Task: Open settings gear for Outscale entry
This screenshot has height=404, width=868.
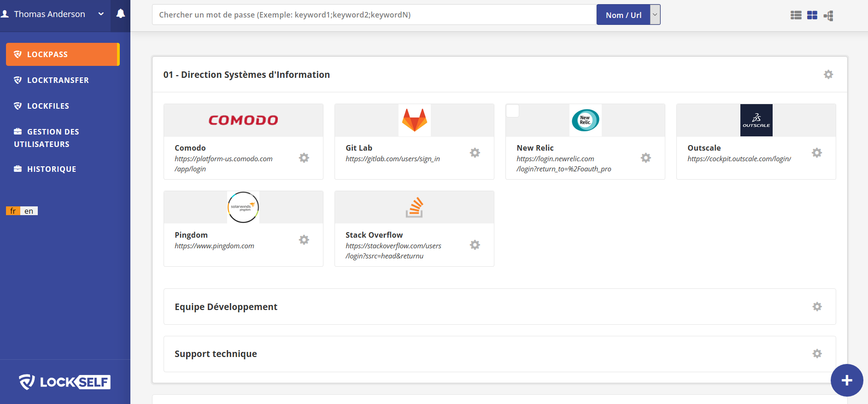Action: point(816,153)
